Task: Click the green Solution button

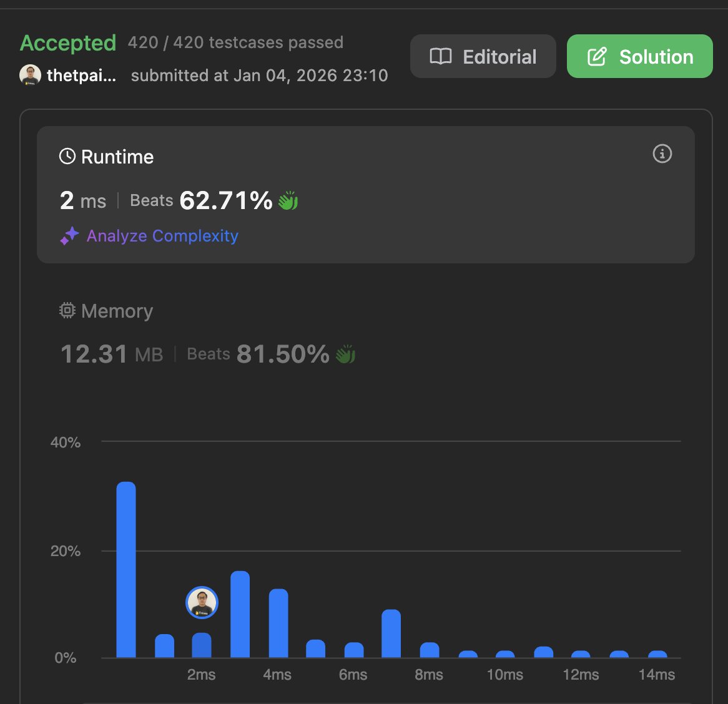Action: [639, 56]
